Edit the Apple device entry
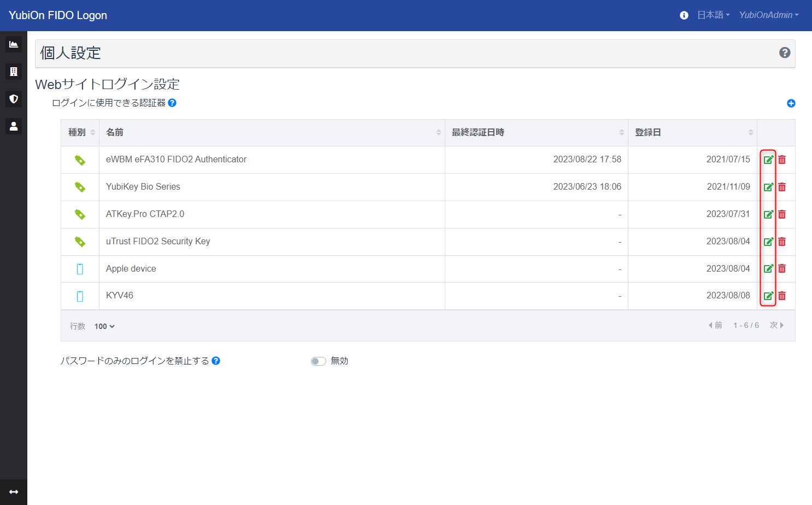This screenshot has height=505, width=812. click(768, 268)
